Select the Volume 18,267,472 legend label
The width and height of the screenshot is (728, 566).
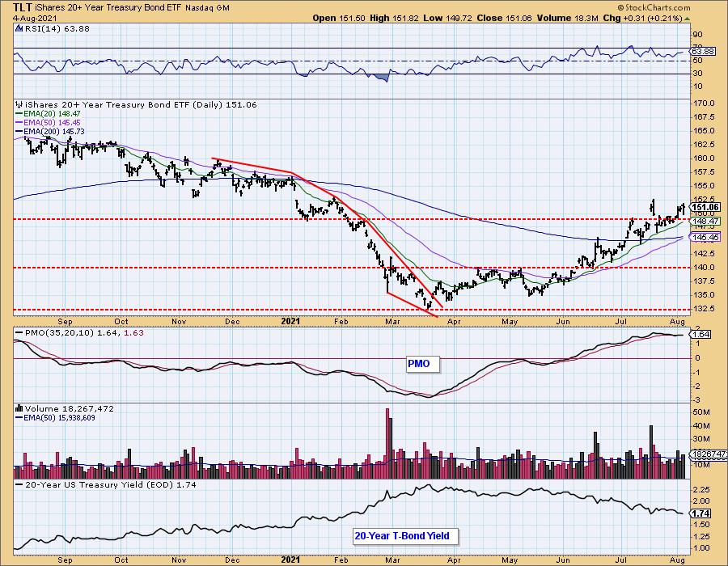70,408
